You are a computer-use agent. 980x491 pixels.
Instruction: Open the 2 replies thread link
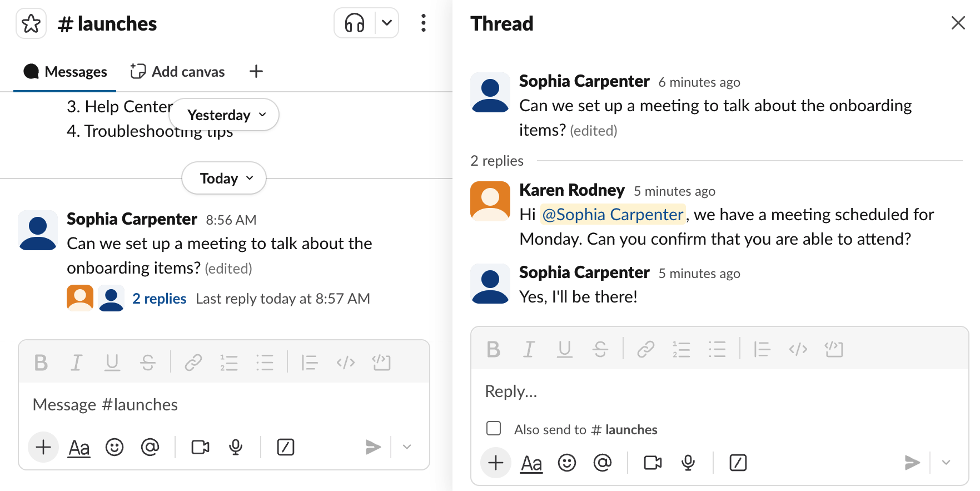(x=159, y=299)
